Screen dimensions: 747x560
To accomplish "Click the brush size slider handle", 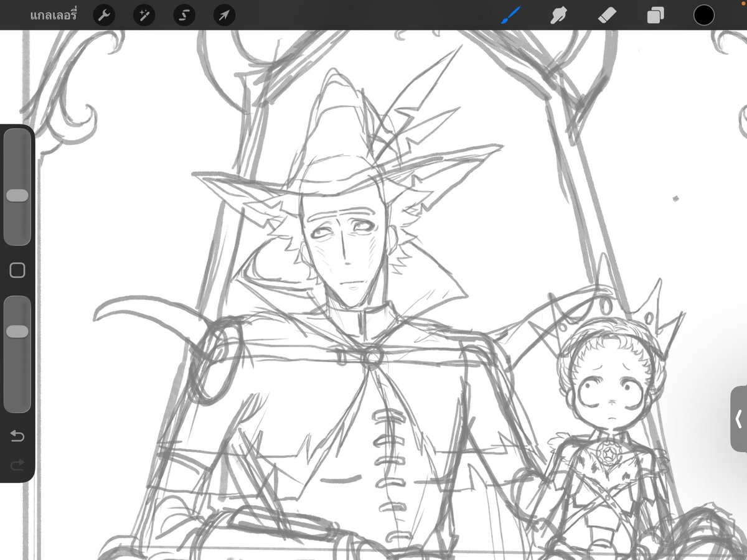I will point(17,195).
